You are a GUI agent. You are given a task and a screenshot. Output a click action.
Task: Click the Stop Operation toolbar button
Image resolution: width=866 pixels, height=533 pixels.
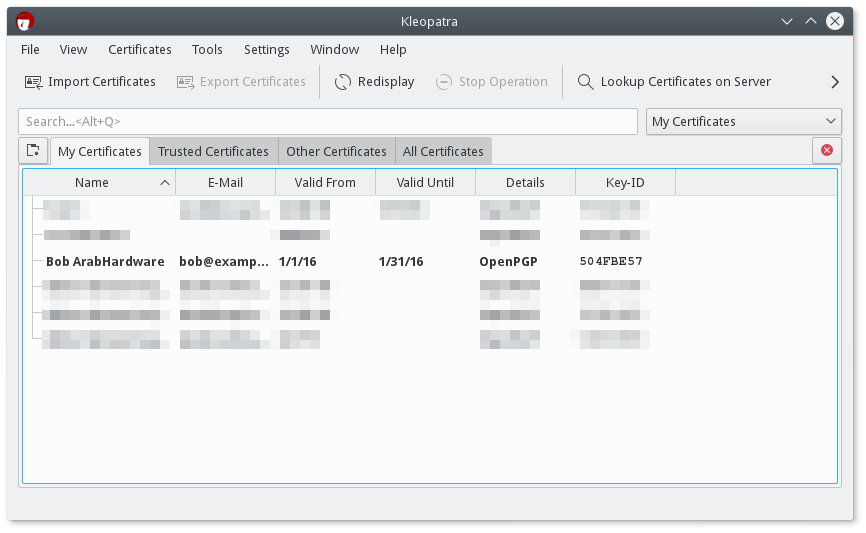(492, 82)
